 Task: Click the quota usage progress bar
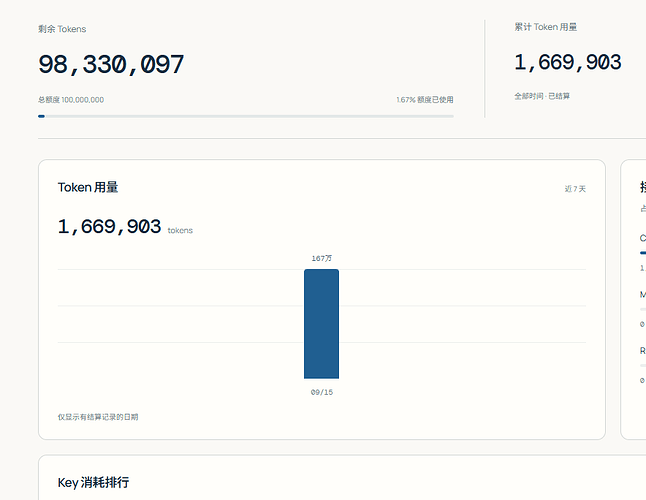click(246, 117)
